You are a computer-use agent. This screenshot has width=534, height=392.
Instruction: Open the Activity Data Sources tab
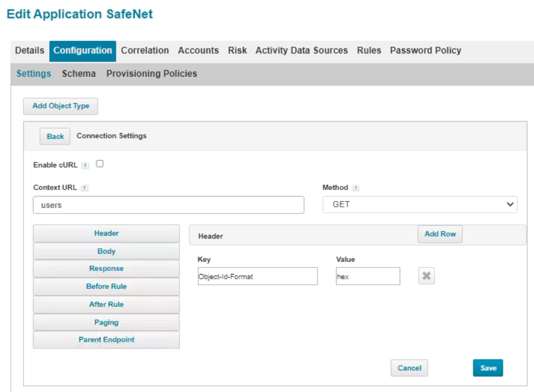pyautogui.click(x=301, y=50)
